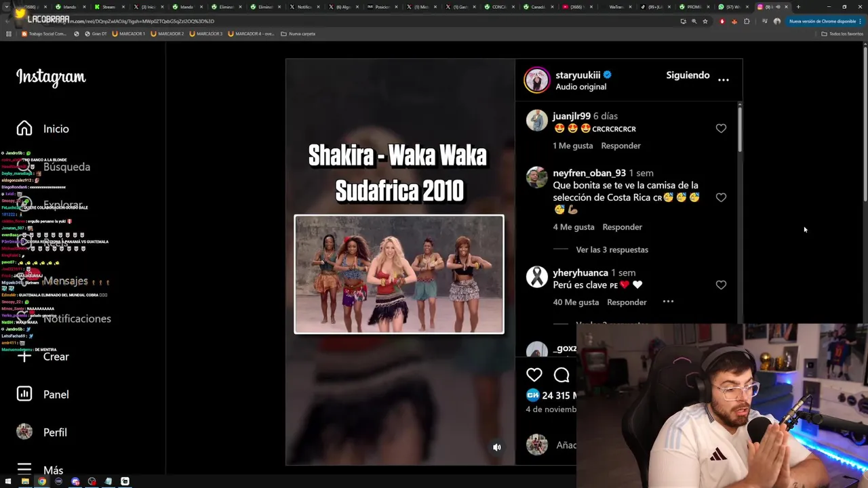
Task: Expand Ver las 3 respuestas
Action: point(612,249)
